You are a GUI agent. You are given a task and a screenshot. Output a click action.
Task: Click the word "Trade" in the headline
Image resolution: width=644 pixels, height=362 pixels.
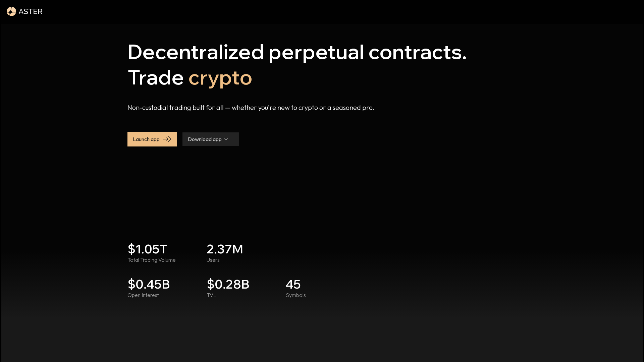coord(156,77)
